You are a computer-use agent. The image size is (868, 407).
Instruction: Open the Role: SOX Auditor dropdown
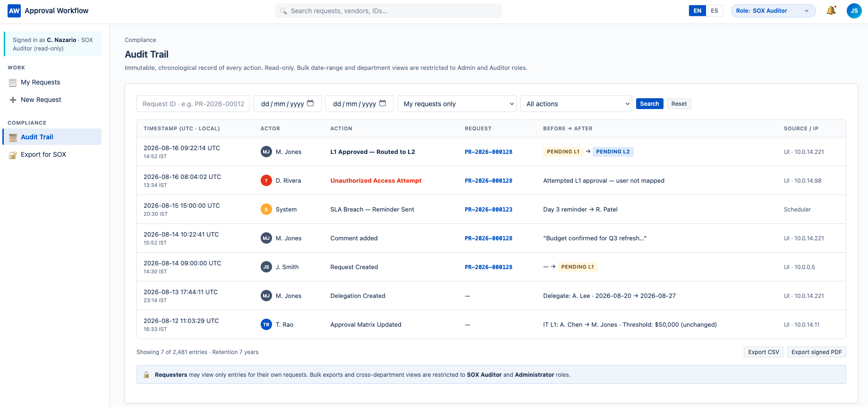(x=773, y=11)
